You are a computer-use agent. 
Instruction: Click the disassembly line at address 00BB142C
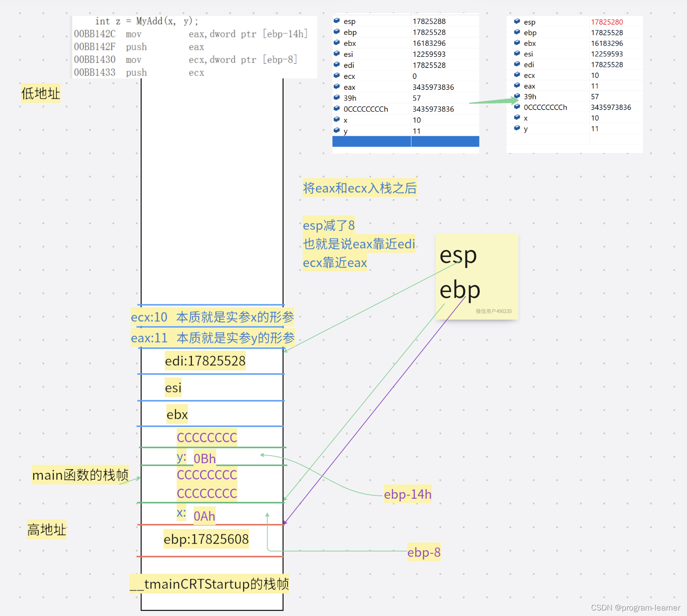[191, 34]
